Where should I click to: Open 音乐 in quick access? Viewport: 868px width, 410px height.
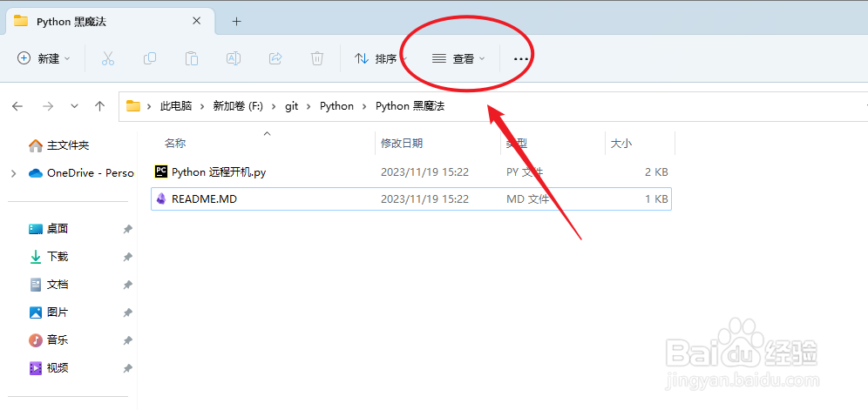pos(58,339)
